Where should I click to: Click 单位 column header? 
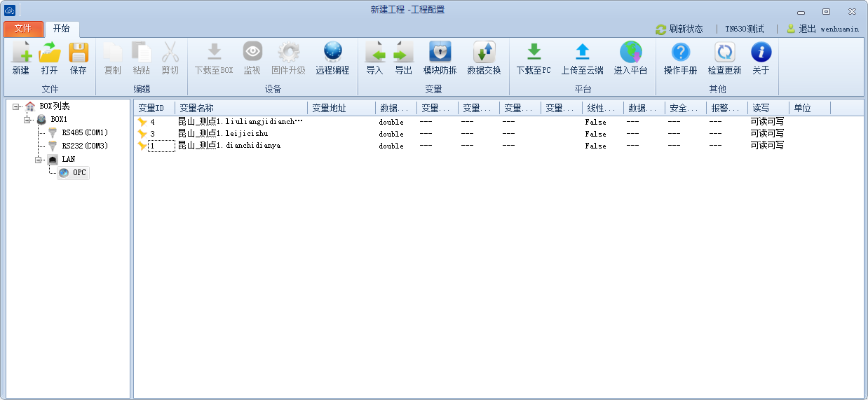(810, 108)
